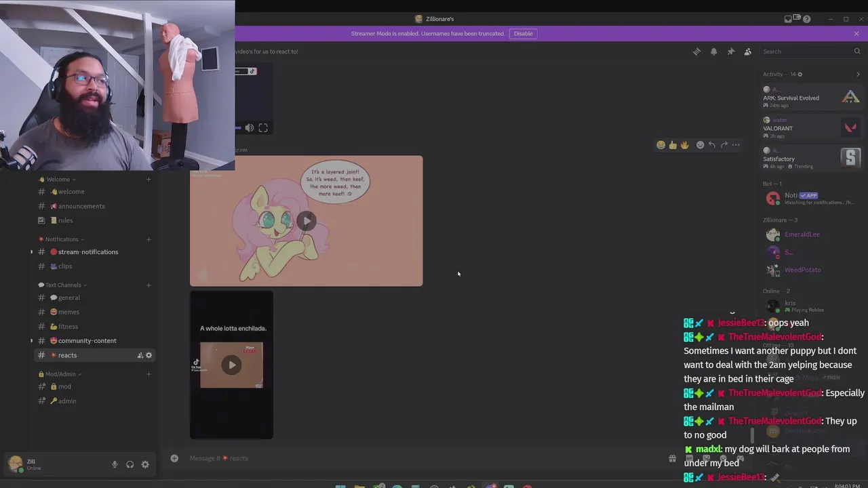868x488 pixels.
Task: Create channel in Text Channels plus
Action: coord(149,285)
